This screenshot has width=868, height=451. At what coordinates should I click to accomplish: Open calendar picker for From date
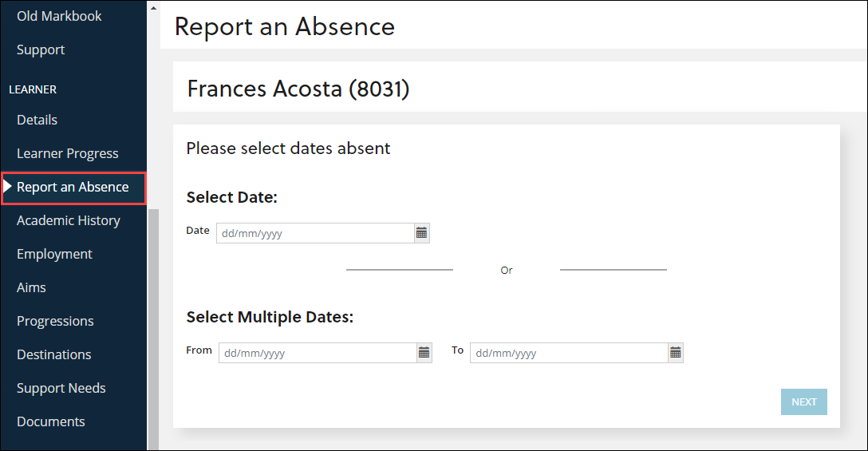tap(424, 353)
